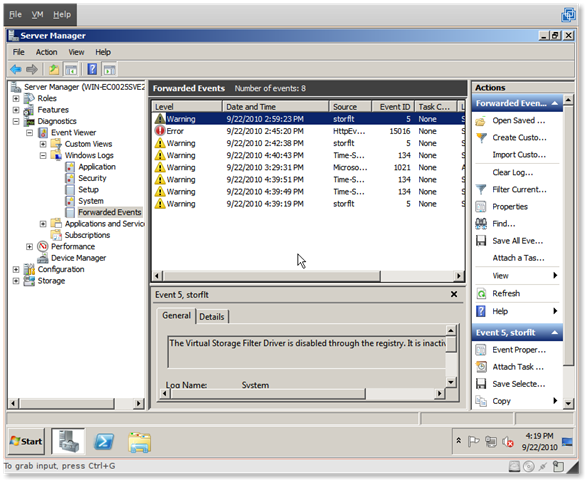Click the Filter Current Log funnel icon

(481, 189)
